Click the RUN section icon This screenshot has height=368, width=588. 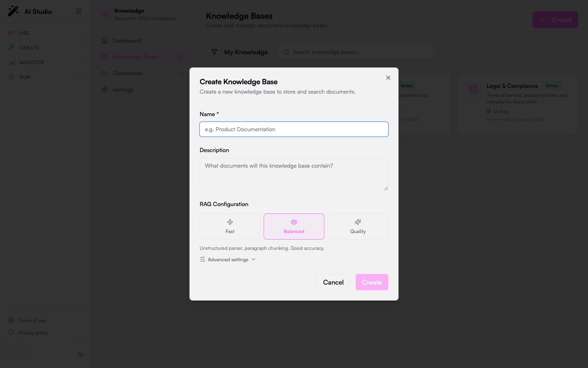click(x=11, y=77)
